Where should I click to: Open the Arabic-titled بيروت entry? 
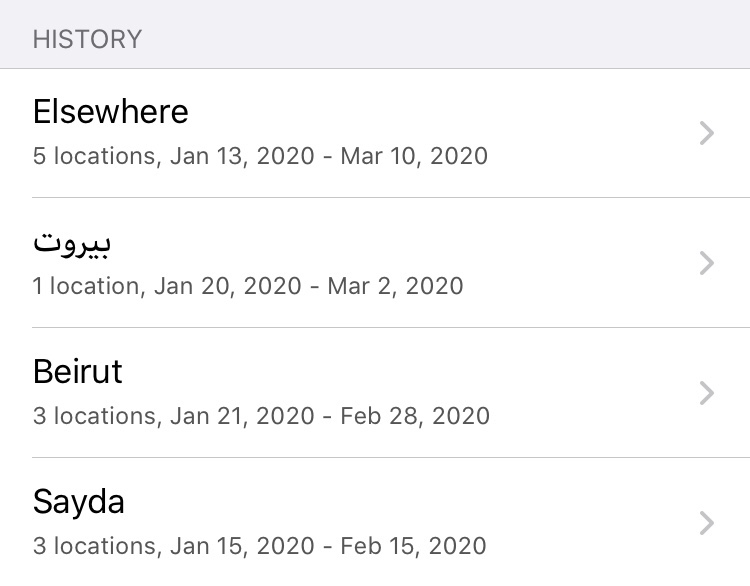pyautogui.click(x=72, y=242)
